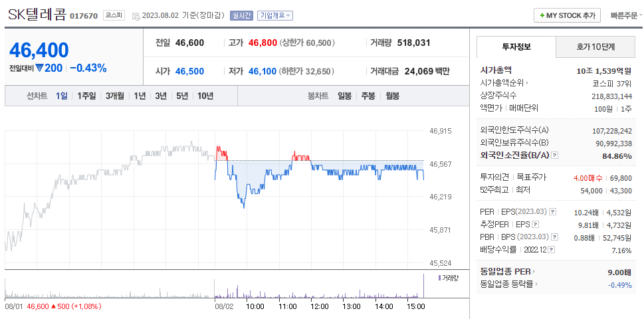
Task: Click the 투자의견 label
Action: point(494,177)
